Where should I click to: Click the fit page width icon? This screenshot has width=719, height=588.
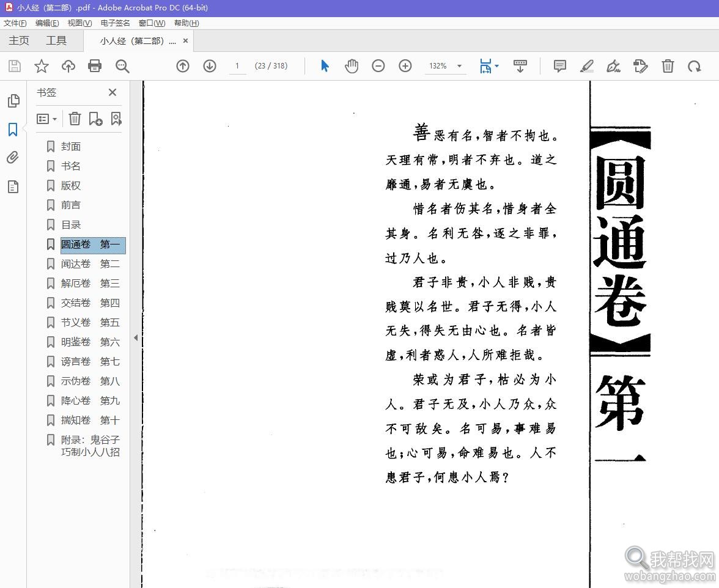(x=485, y=66)
